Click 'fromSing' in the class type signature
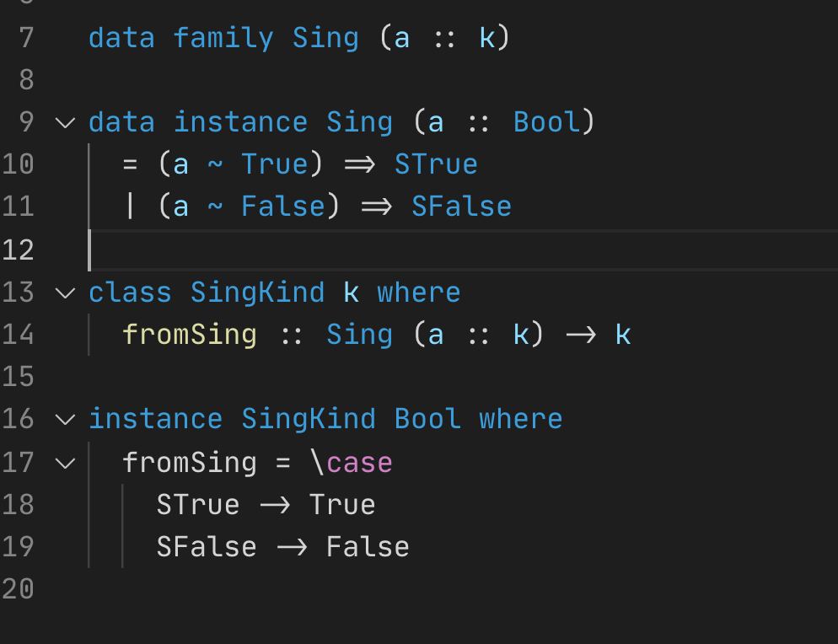Viewport: 838px width, 644px height. click(x=190, y=335)
